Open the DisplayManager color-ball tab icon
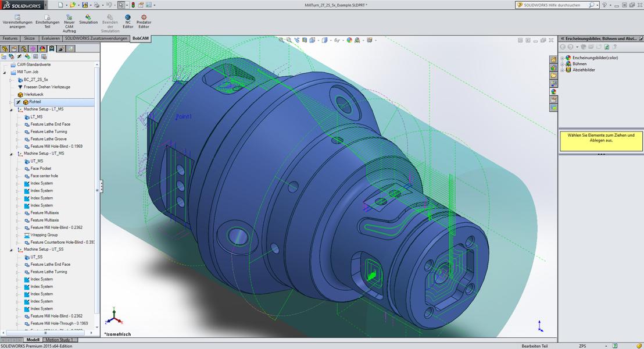The image size is (644, 349). point(42,48)
